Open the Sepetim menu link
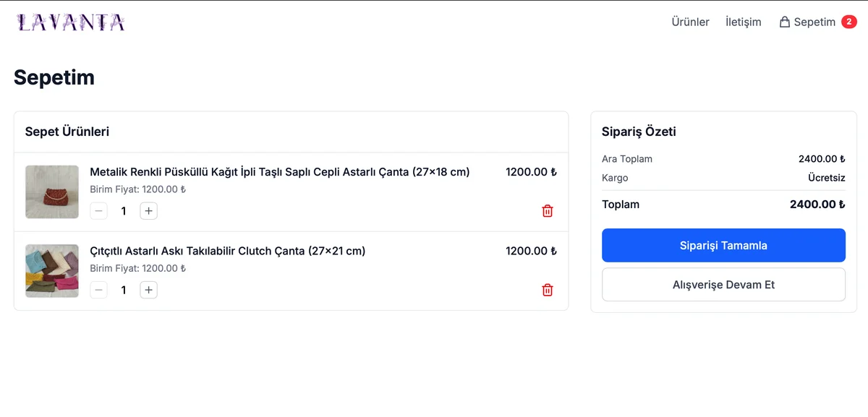This screenshot has height=417, width=868. 814,22
